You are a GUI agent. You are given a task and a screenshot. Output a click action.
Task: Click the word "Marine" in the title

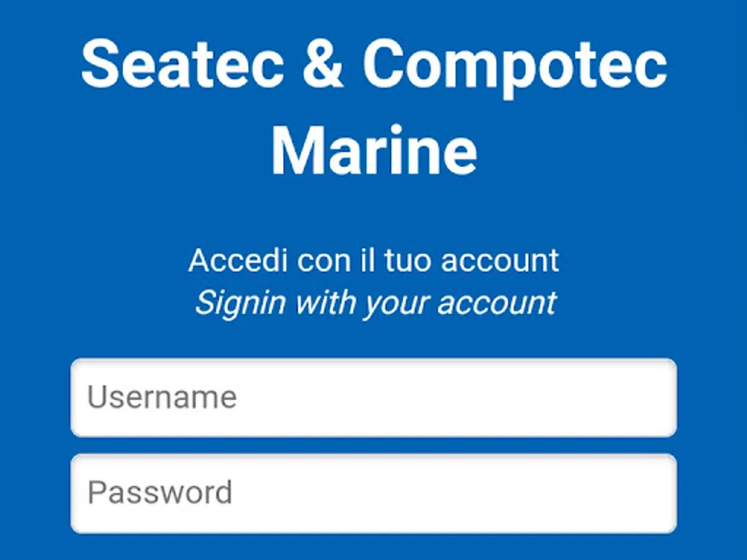(374, 152)
